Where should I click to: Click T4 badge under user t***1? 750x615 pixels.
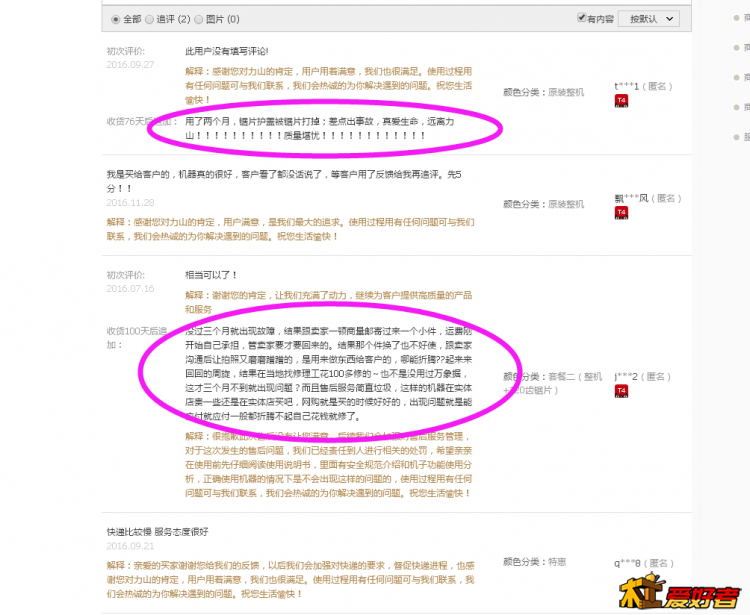click(621, 101)
